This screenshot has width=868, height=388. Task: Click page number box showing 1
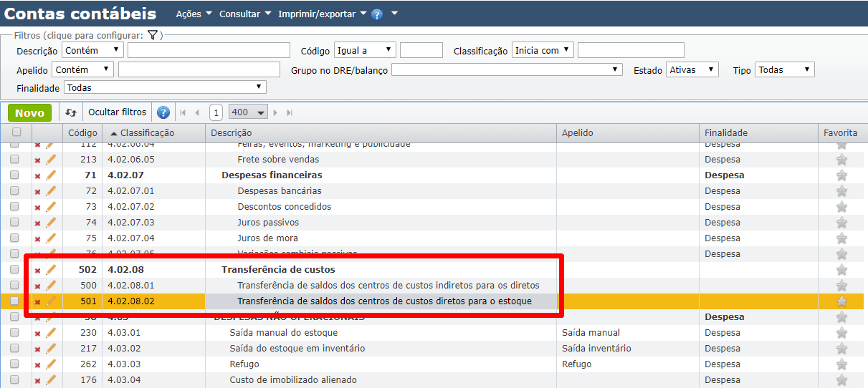[x=216, y=112]
